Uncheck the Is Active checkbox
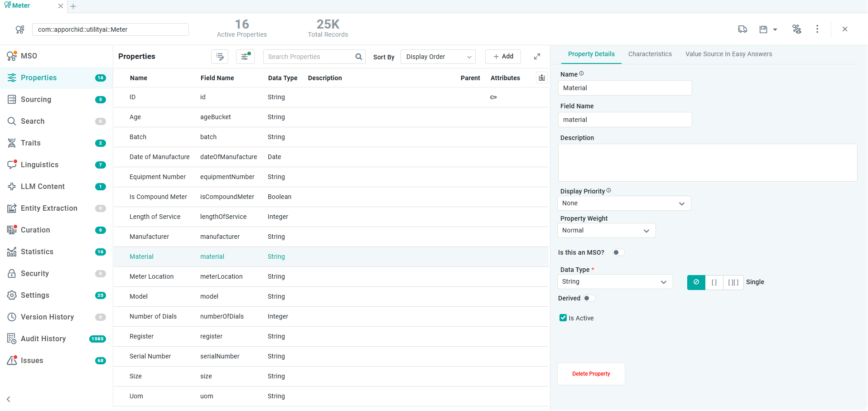Screen dimensions: 868x411 click(x=563, y=318)
